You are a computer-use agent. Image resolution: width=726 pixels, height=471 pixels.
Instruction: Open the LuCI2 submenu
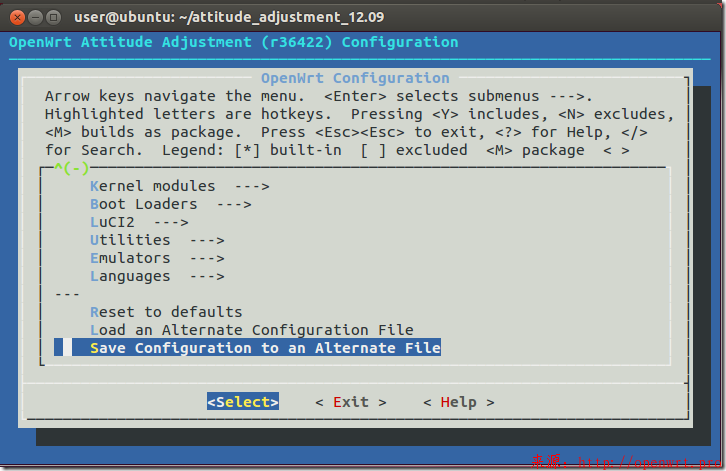click(x=139, y=222)
